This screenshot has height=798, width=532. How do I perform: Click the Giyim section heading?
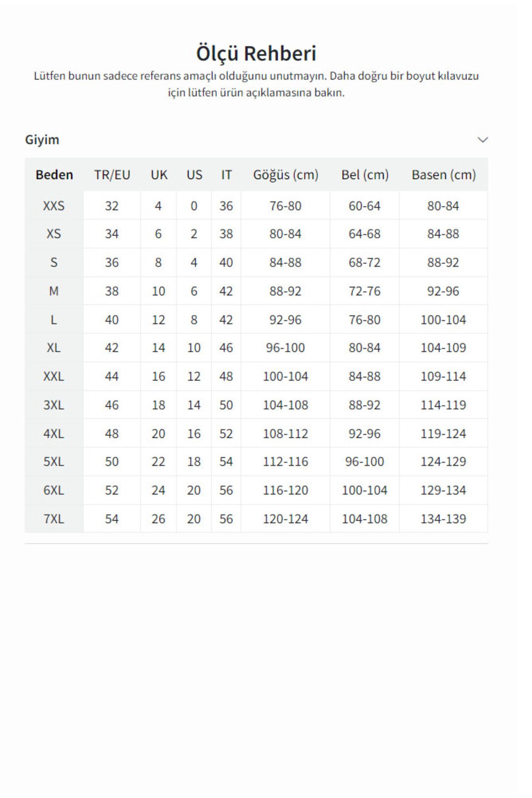pyautogui.click(x=42, y=140)
